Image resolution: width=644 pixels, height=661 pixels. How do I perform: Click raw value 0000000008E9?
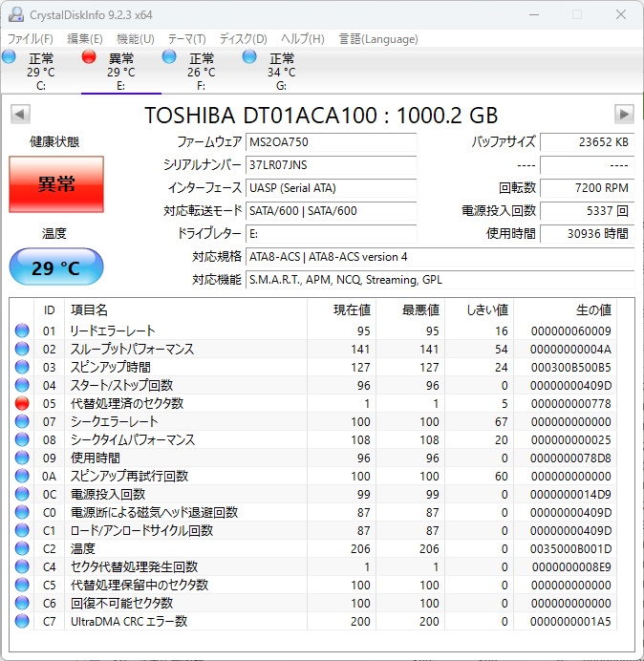pos(571,566)
